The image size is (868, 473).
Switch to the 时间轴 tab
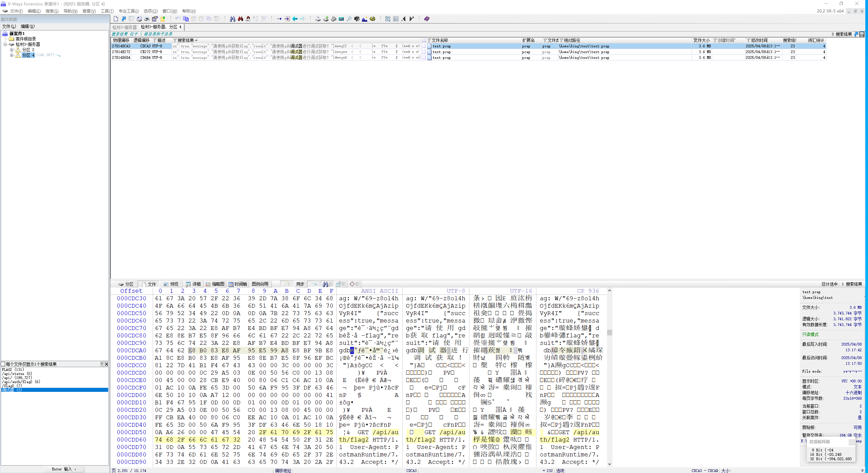(238, 284)
